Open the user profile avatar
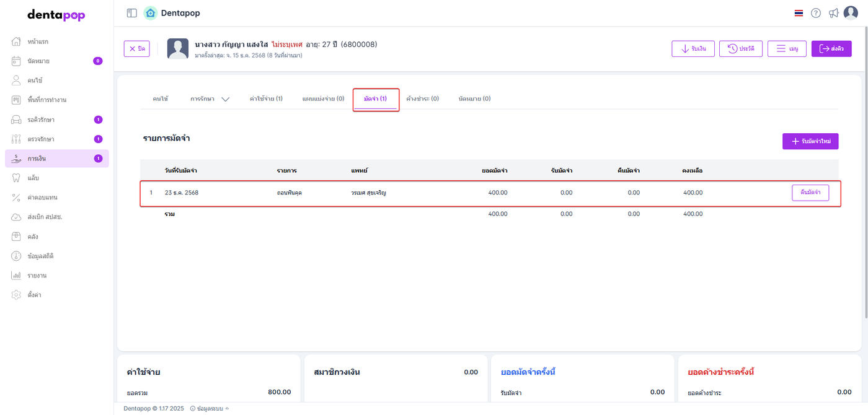 click(851, 13)
